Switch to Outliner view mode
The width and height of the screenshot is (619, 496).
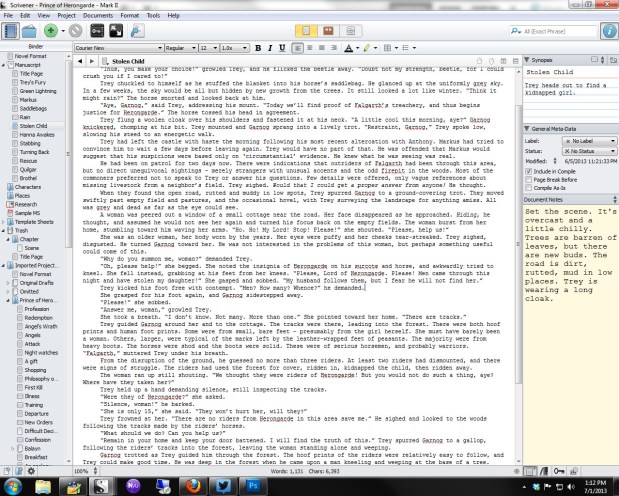(x=351, y=31)
